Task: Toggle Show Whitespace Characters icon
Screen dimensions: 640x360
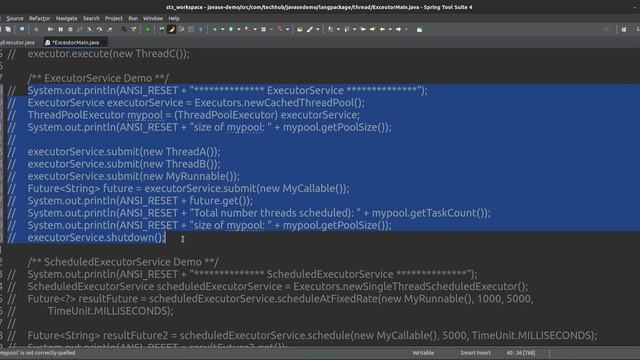Action: (201, 29)
